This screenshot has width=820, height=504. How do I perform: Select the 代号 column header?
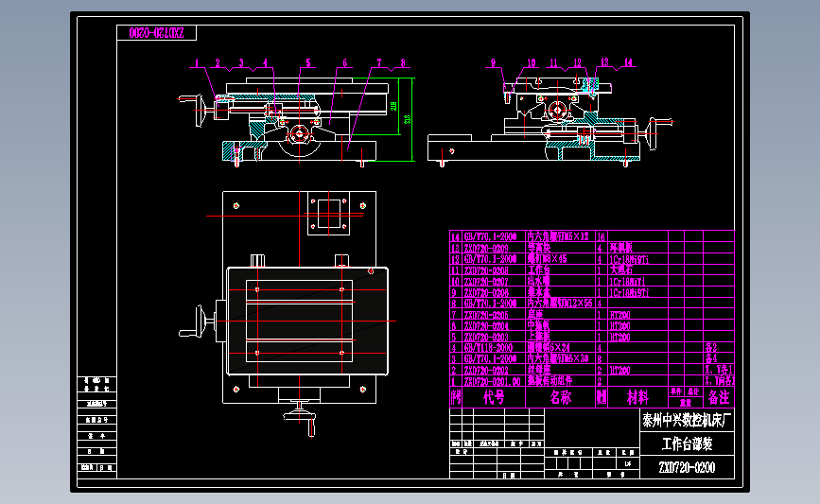pos(493,398)
